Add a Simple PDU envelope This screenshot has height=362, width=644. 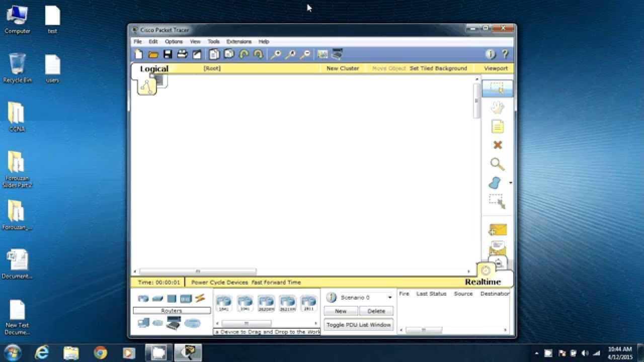pyautogui.click(x=498, y=230)
